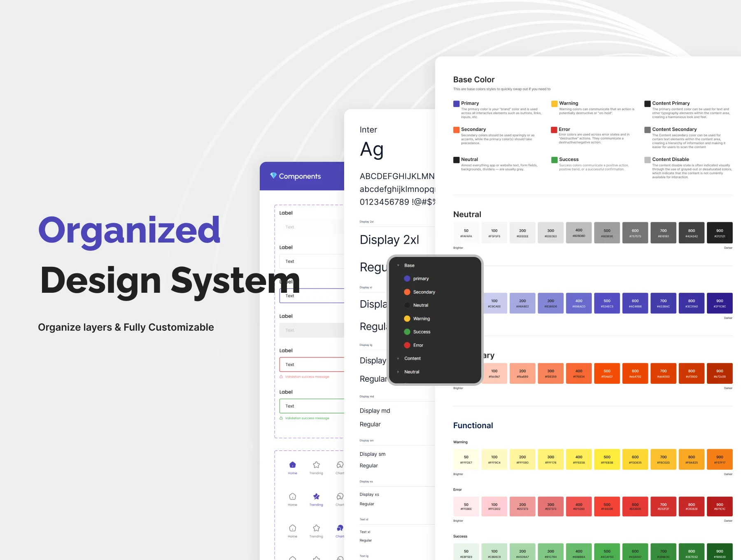Click the outlined Home icon in the row with the purple Chart
741x560 pixels.
tap(292, 528)
